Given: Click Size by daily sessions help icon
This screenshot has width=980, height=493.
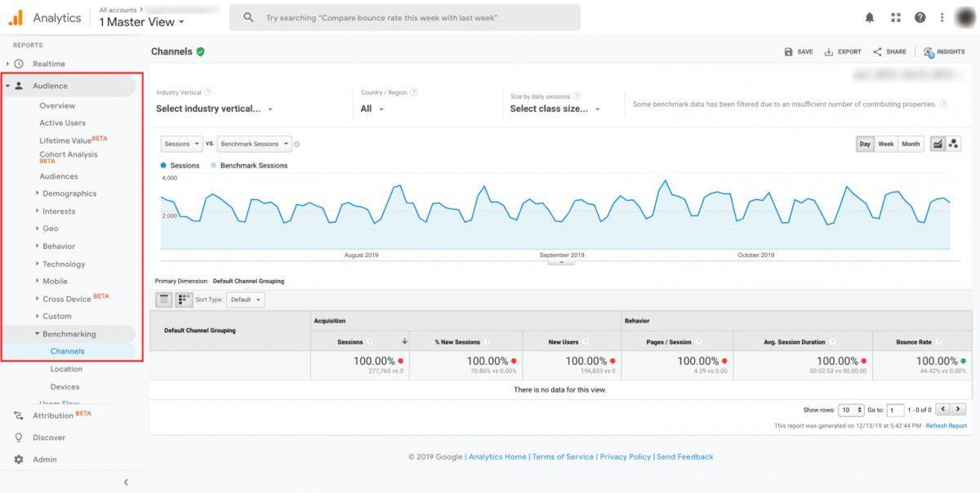Looking at the screenshot, I should tap(577, 95).
